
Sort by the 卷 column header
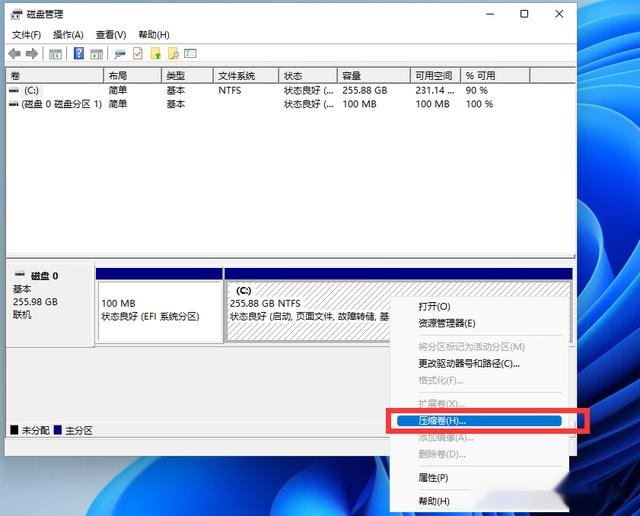[55, 76]
